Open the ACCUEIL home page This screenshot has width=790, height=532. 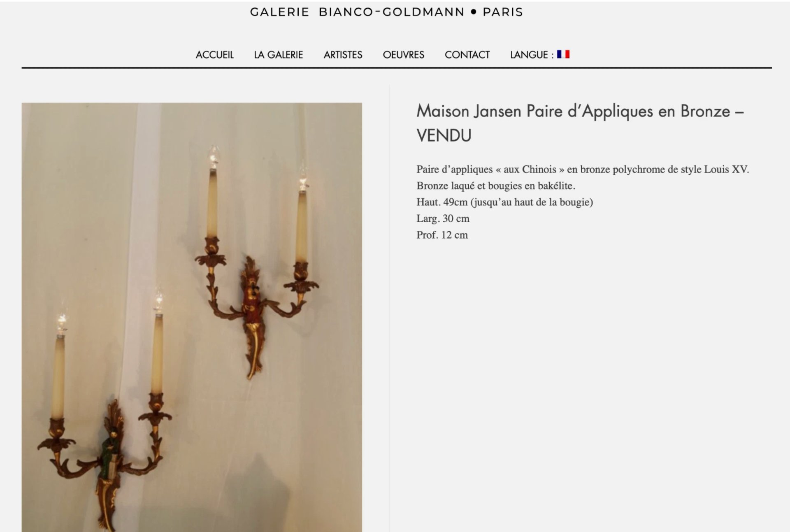[214, 55]
